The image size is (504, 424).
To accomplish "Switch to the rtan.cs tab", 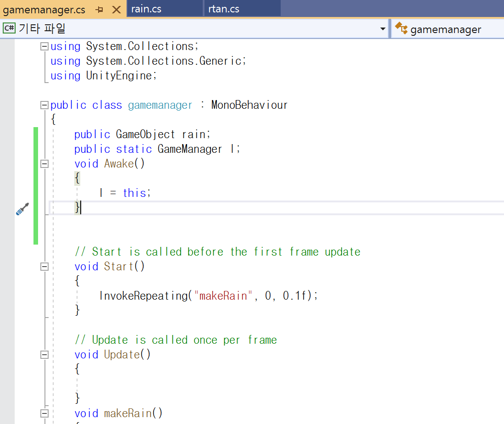I will tap(242, 8).
